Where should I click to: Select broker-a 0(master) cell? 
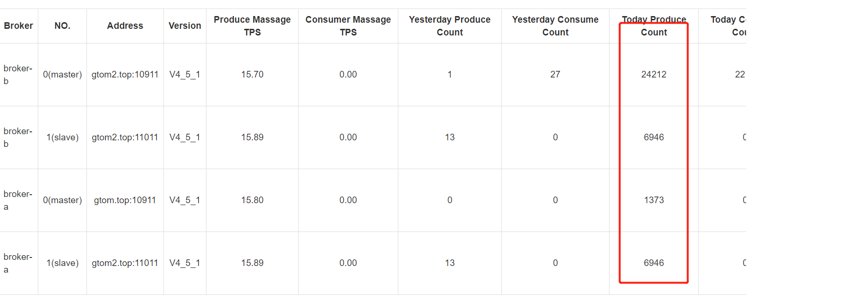(62, 200)
